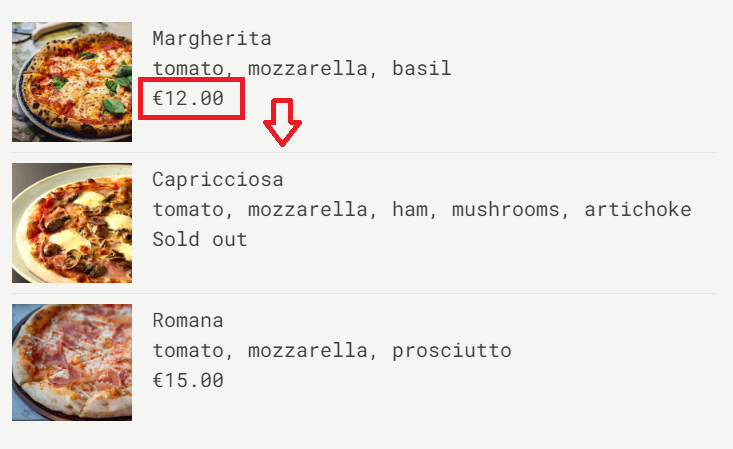Open the Capricciosa item name
733x449 pixels.
click(x=218, y=180)
